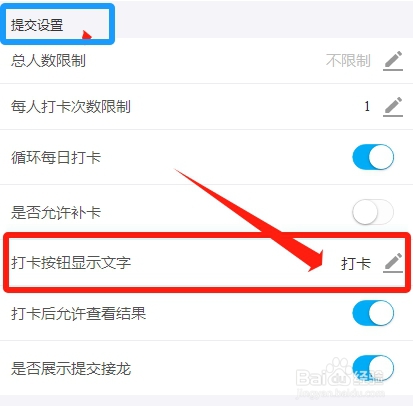Click the 打卡 button text value
Viewport: 413px width, 411px height.
(356, 263)
